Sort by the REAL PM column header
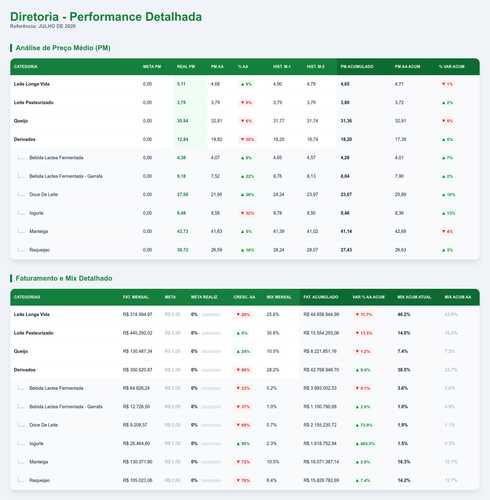Screen dimensions: 490x500 point(186,67)
